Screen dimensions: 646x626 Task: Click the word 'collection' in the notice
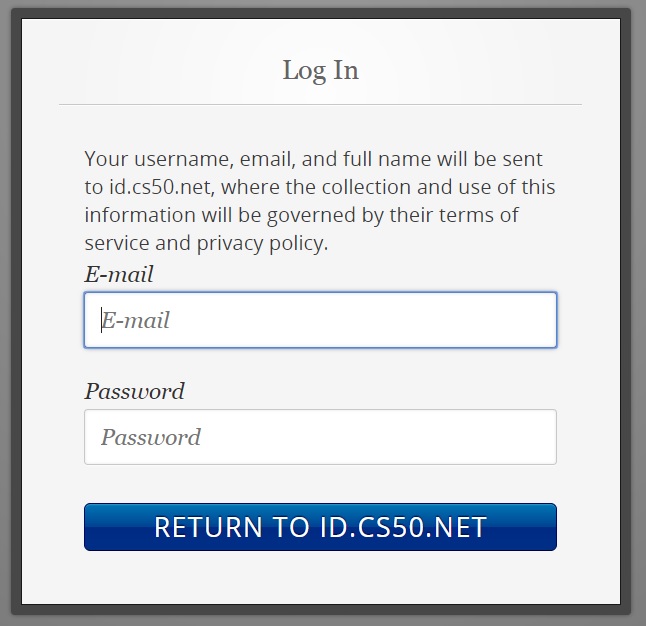pos(371,187)
